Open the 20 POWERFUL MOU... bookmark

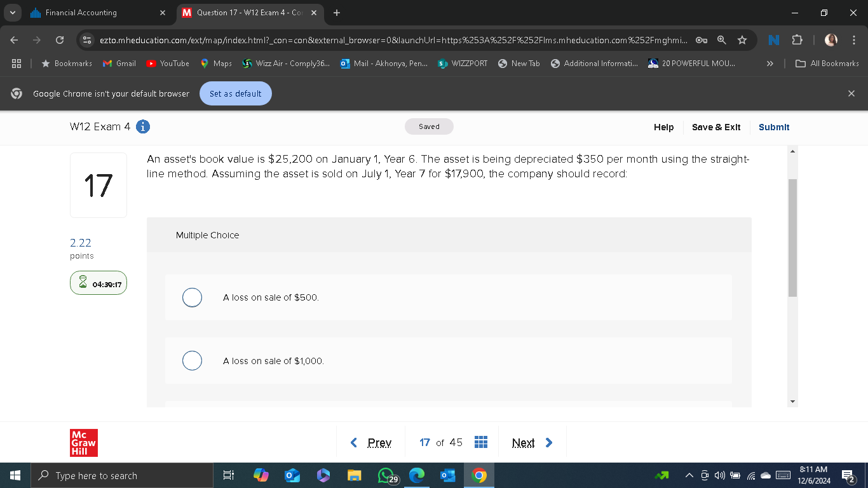tap(691, 64)
